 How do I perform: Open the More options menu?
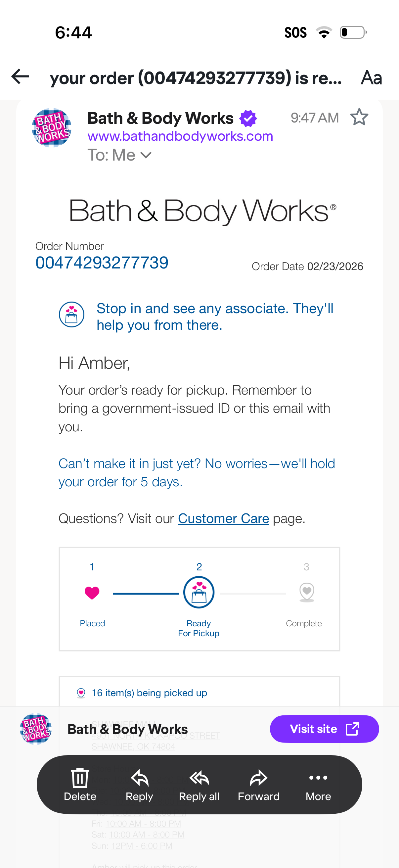pyautogui.click(x=318, y=784)
